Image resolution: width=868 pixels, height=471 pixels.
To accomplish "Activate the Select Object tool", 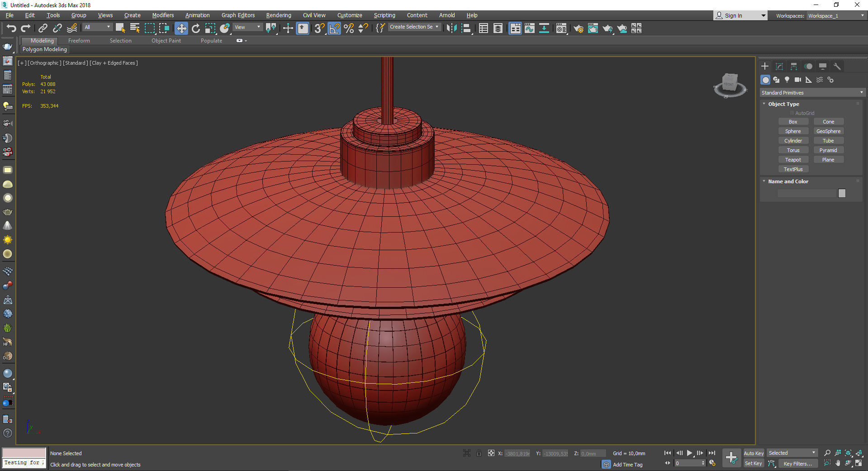I will point(120,28).
